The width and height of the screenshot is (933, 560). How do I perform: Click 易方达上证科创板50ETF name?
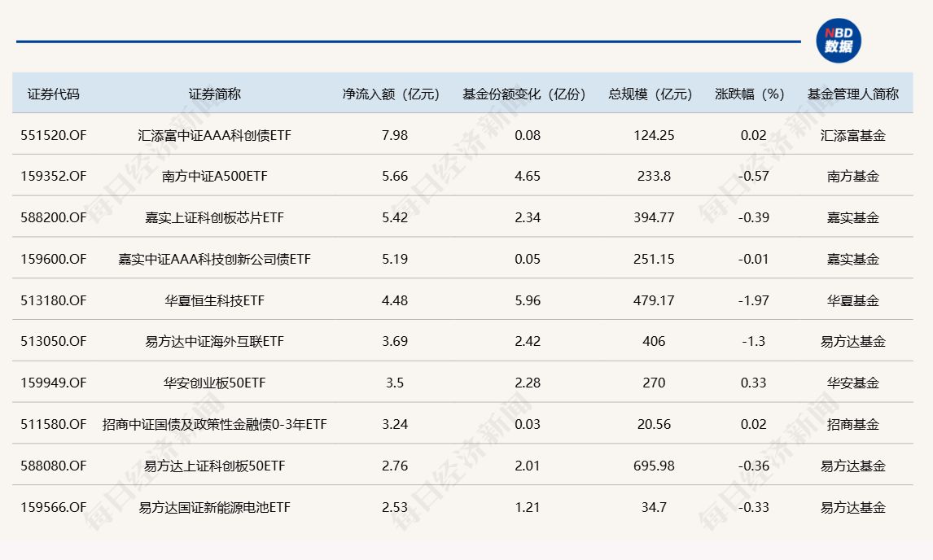(215, 466)
